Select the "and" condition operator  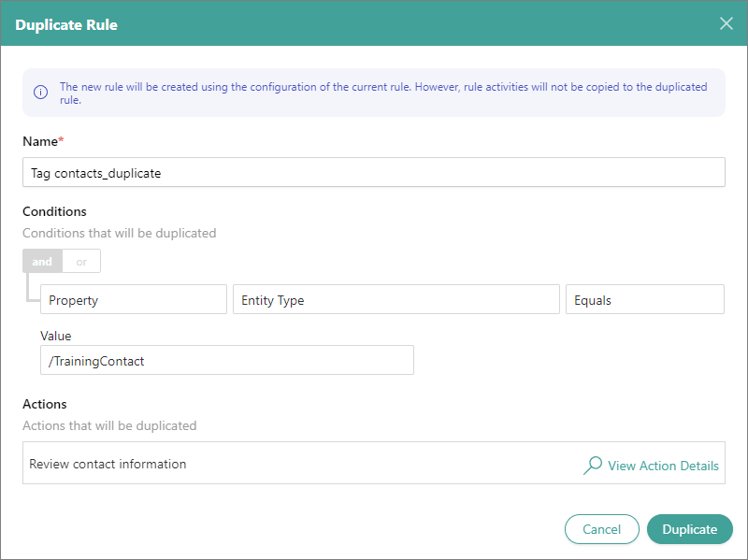click(x=42, y=262)
